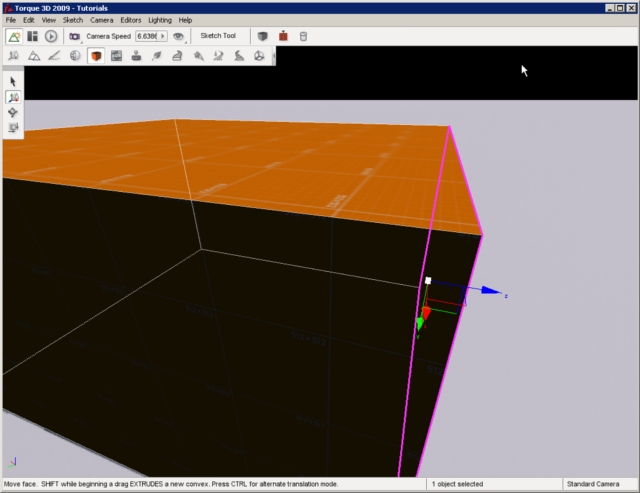Open the camera type dropdown
This screenshot has width=640, height=493.
click(74, 36)
